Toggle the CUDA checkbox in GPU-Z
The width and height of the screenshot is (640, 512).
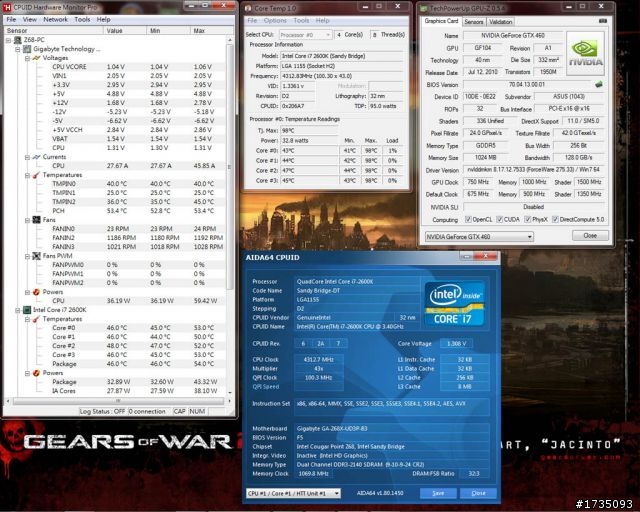tap(500, 220)
